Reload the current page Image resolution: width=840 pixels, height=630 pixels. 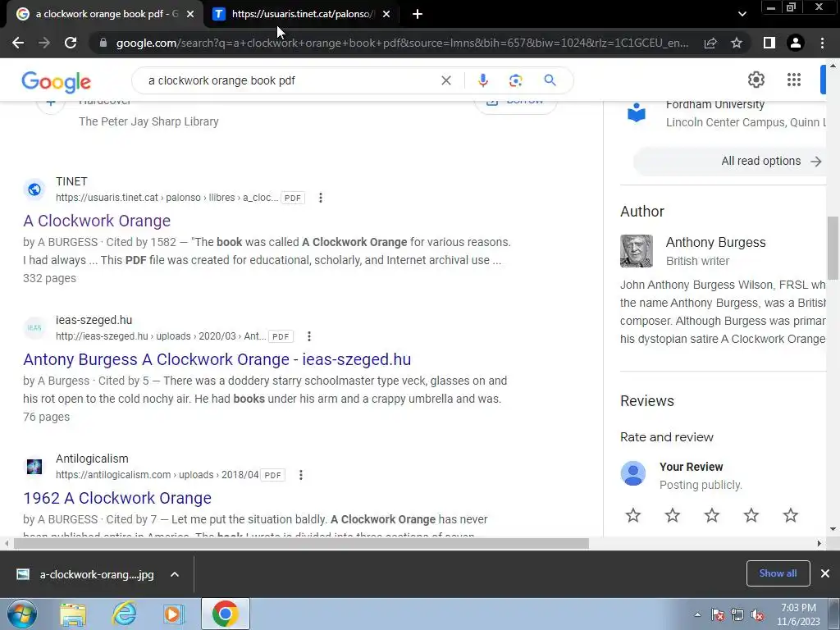(x=71, y=43)
